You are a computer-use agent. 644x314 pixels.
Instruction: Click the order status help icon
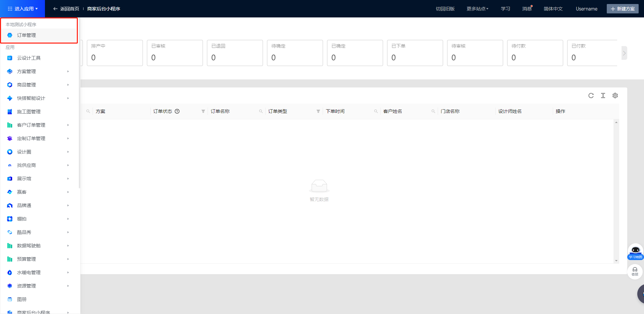[177, 111]
